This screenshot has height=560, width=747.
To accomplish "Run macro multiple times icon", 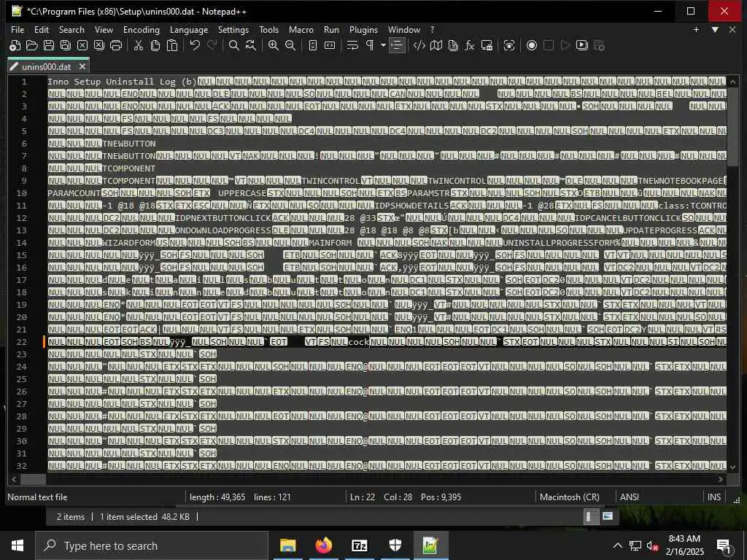I will pyautogui.click(x=581, y=46).
